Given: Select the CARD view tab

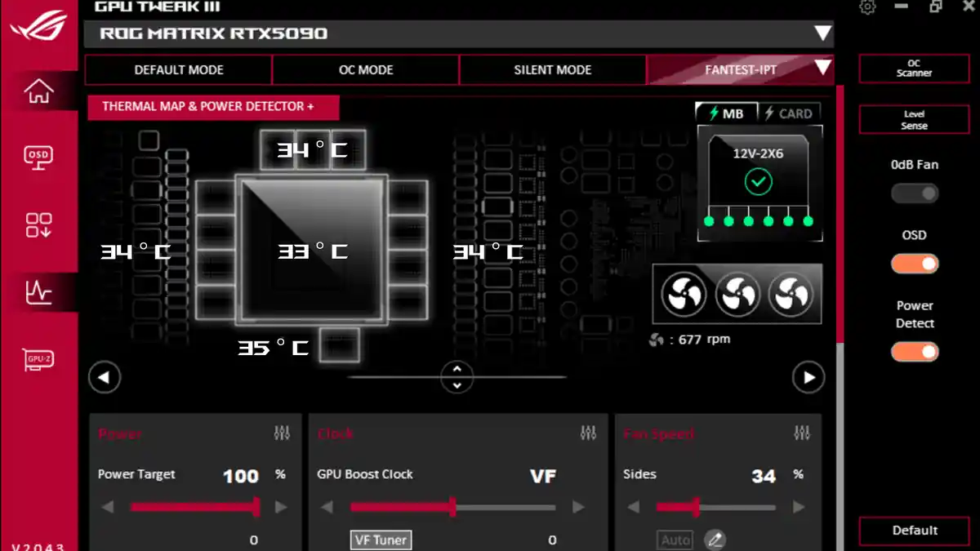Looking at the screenshot, I should [x=790, y=113].
